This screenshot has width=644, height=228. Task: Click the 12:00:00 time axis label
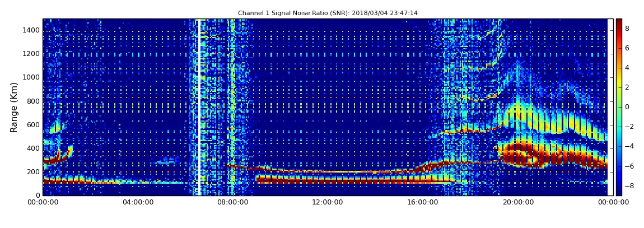coord(328,202)
